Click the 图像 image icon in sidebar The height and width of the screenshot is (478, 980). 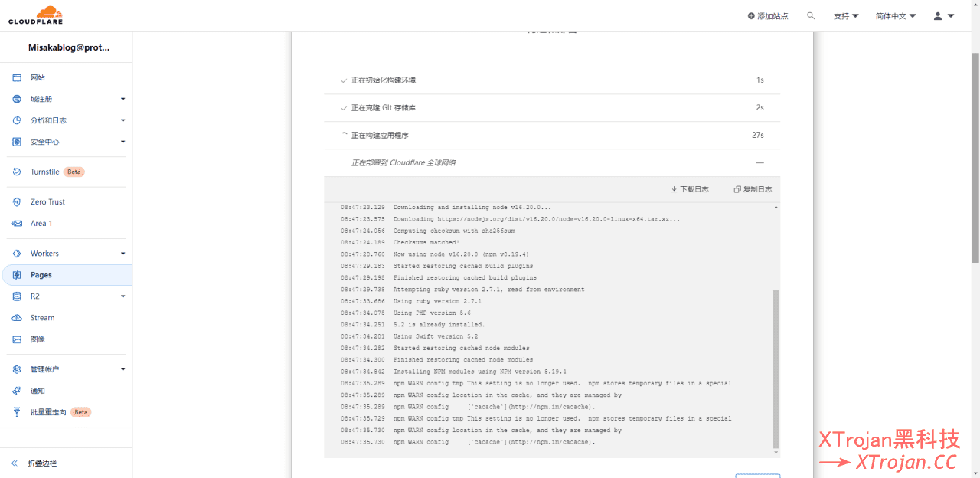(x=18, y=339)
